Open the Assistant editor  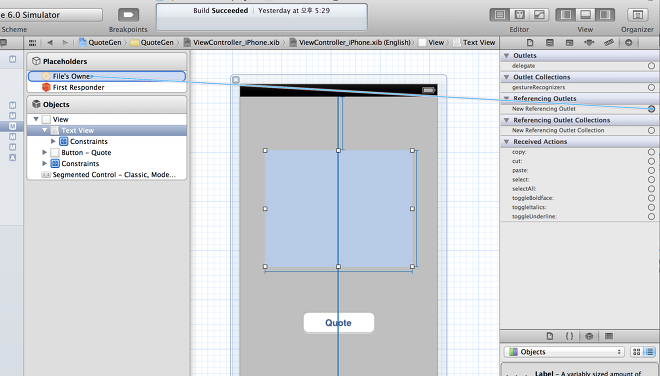pyautogui.click(x=519, y=15)
